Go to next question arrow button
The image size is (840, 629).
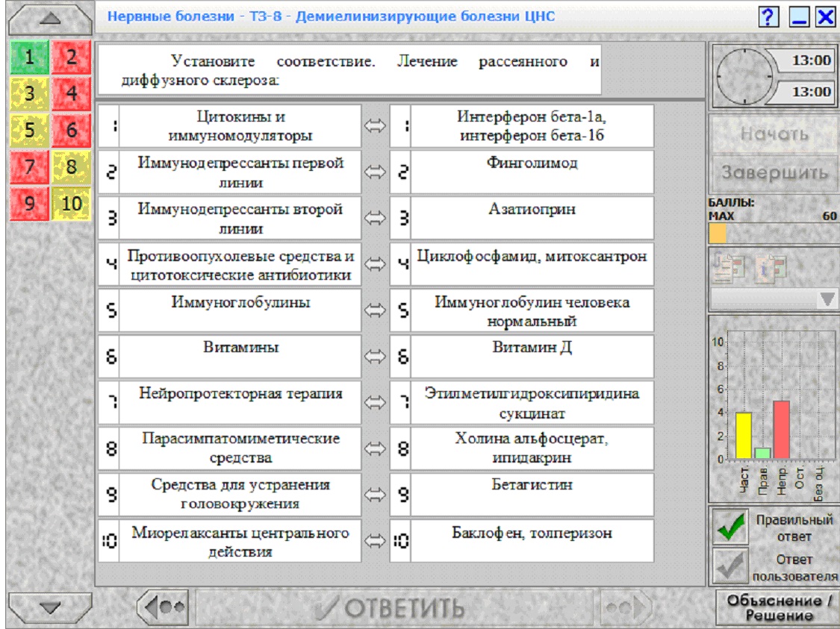click(x=626, y=607)
